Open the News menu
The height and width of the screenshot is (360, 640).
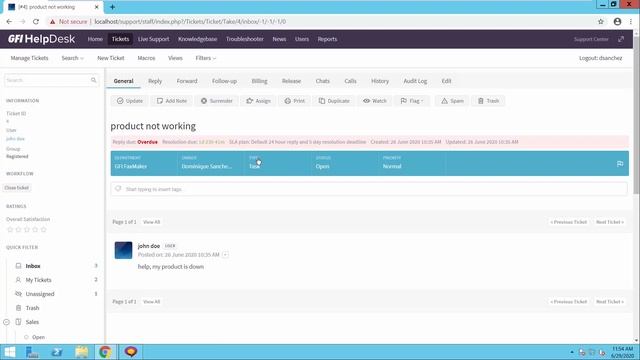tap(279, 39)
